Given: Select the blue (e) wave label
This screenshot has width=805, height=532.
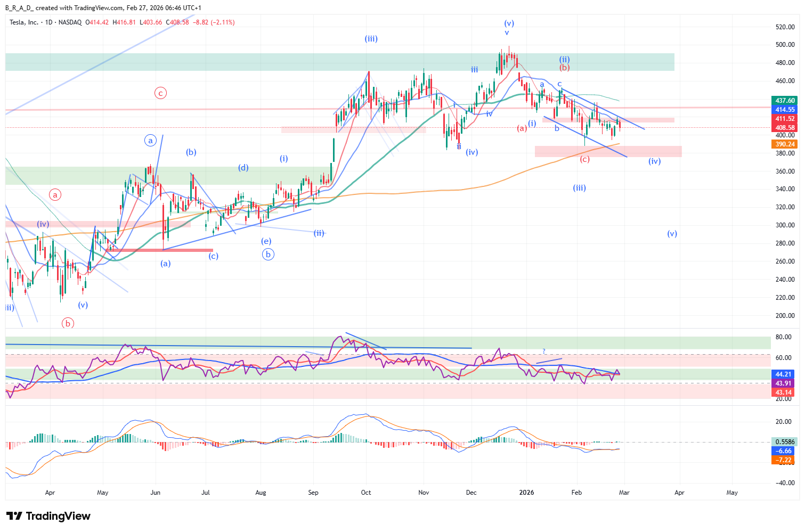Looking at the screenshot, I should 266,241.
